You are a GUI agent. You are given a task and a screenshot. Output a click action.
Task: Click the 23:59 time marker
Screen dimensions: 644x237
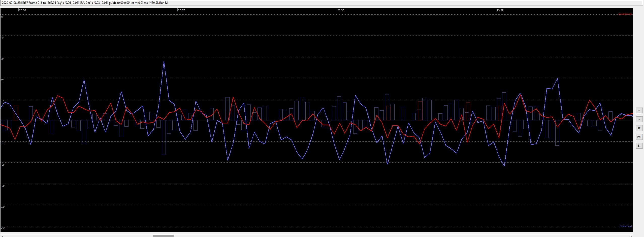[x=500, y=10]
